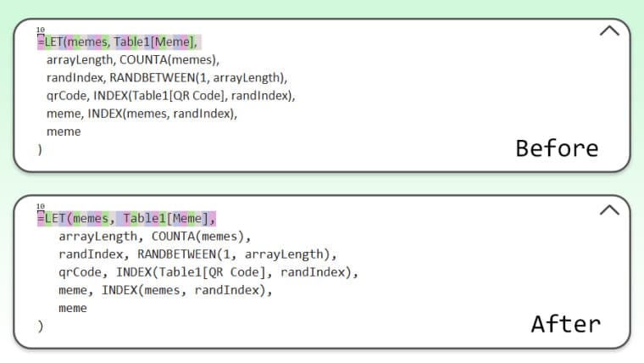Place cursor on RANDBETWEEN line in After panel
Viewport: 644px width, 363px height.
[197, 254]
